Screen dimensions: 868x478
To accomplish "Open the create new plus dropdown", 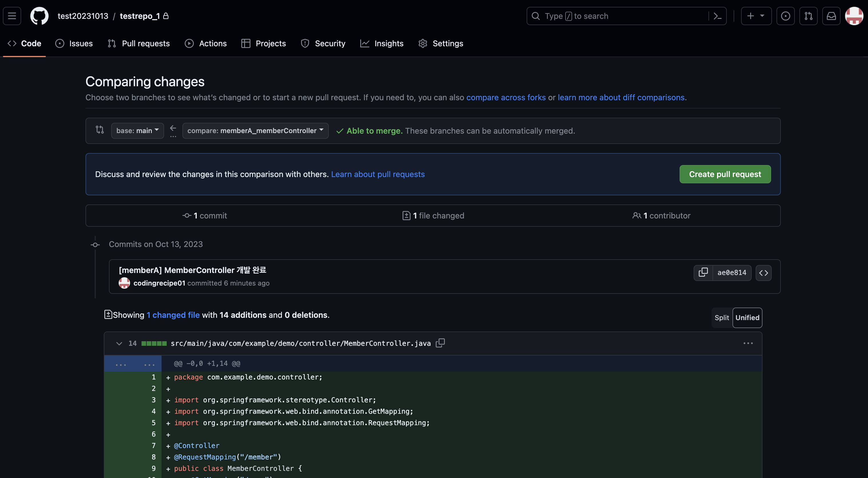I will pyautogui.click(x=756, y=16).
